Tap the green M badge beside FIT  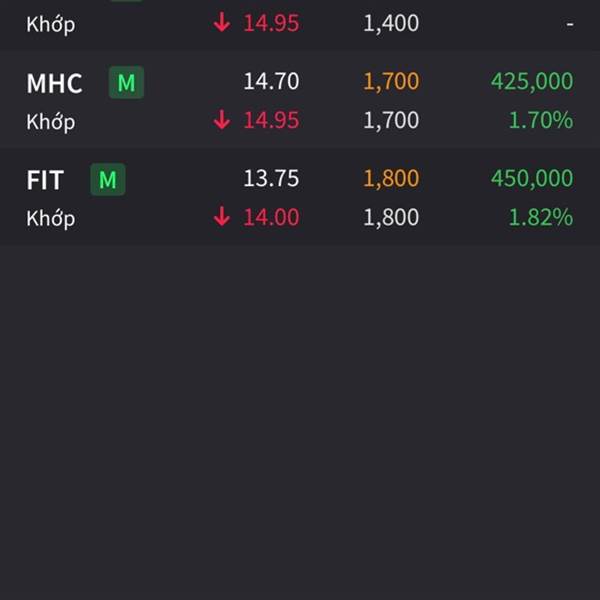coord(108,179)
